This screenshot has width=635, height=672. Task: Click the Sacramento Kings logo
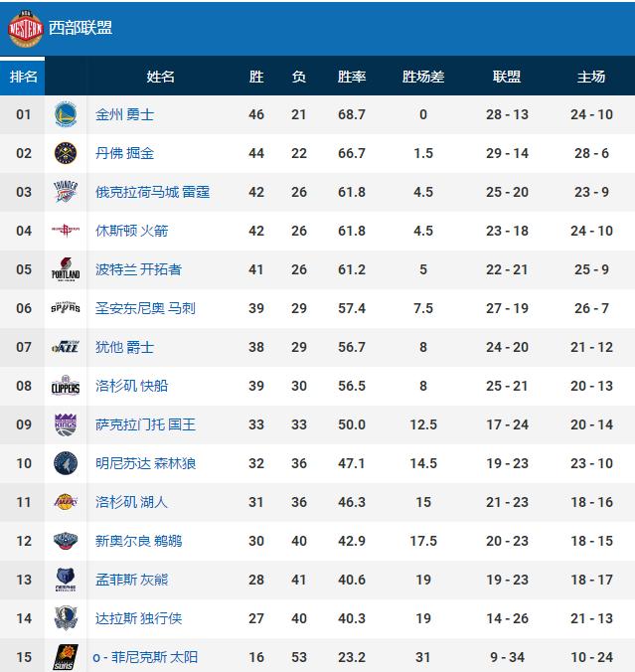tap(66, 424)
